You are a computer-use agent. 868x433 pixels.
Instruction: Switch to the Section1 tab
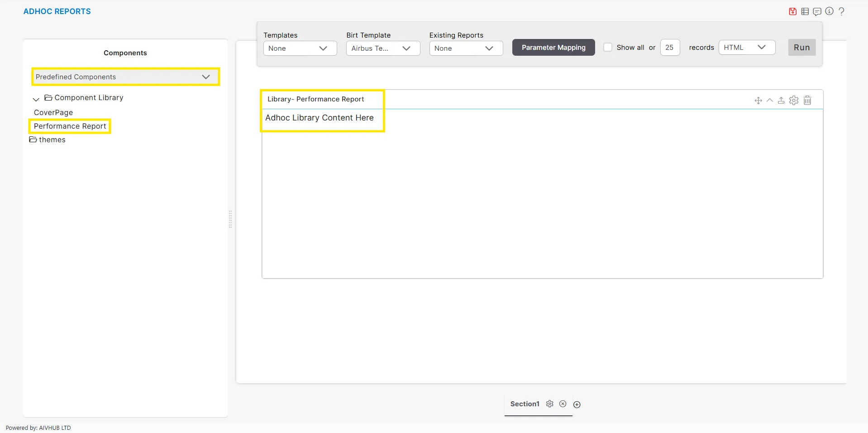click(525, 404)
